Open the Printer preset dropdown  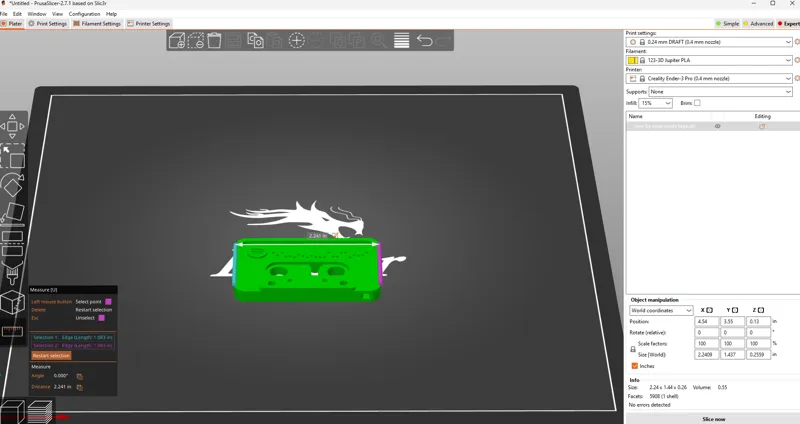click(709, 79)
